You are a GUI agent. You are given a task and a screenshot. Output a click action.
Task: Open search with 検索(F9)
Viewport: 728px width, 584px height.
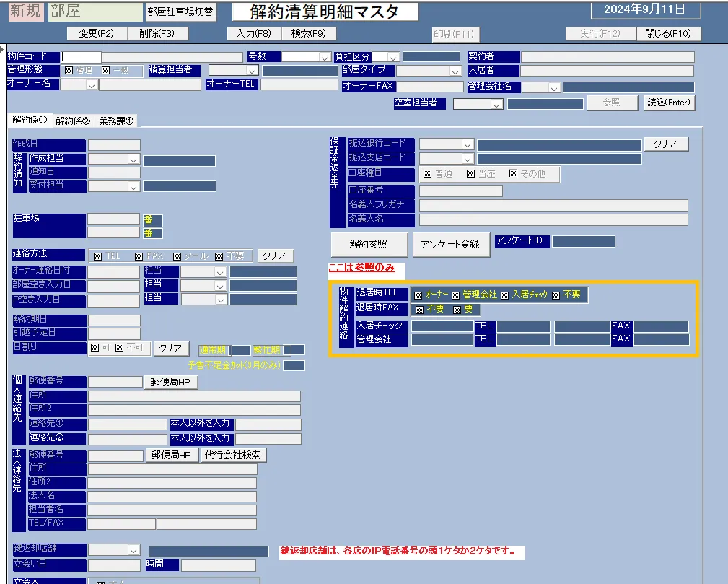pos(308,33)
